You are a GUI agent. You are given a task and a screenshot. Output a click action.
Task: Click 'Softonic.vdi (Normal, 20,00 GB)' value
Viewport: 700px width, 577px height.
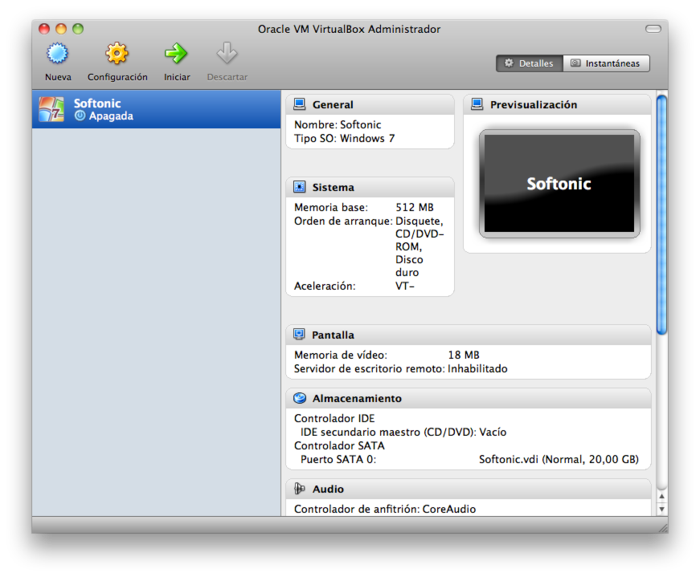(558, 460)
